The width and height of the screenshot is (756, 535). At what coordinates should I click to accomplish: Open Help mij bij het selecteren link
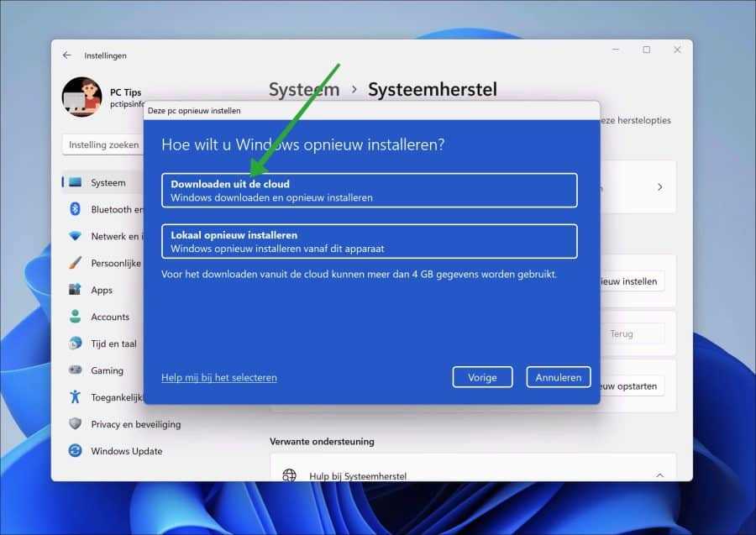coord(219,377)
